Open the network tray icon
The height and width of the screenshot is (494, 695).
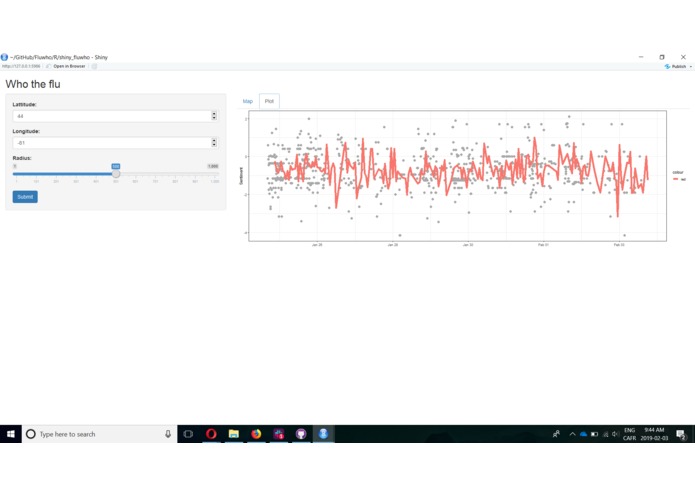[605, 434]
